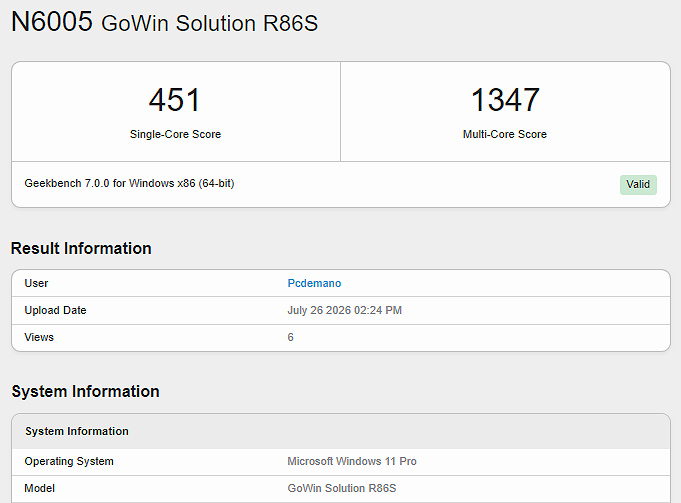Click the Result Information heading

point(81,248)
